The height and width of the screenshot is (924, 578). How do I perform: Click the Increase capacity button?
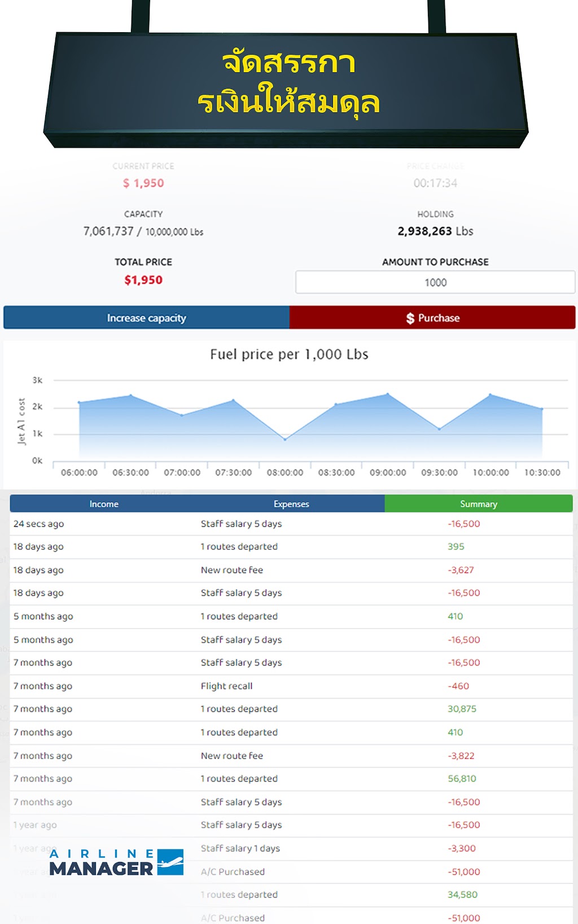(x=147, y=318)
